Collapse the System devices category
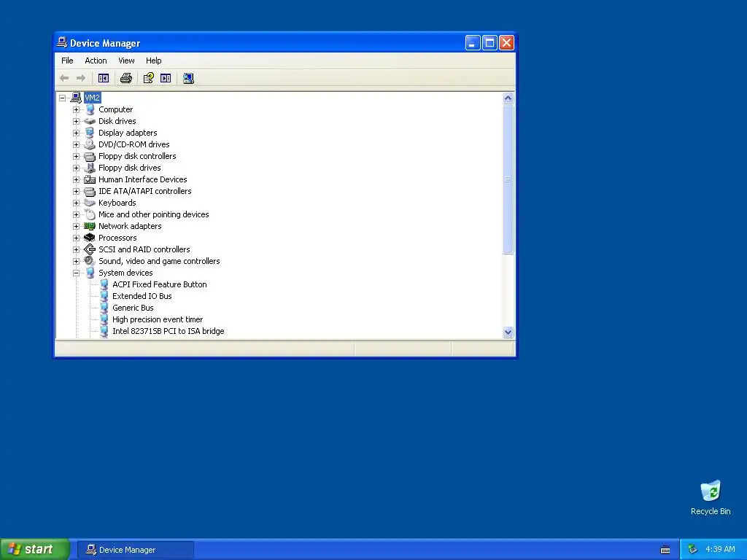 point(76,273)
